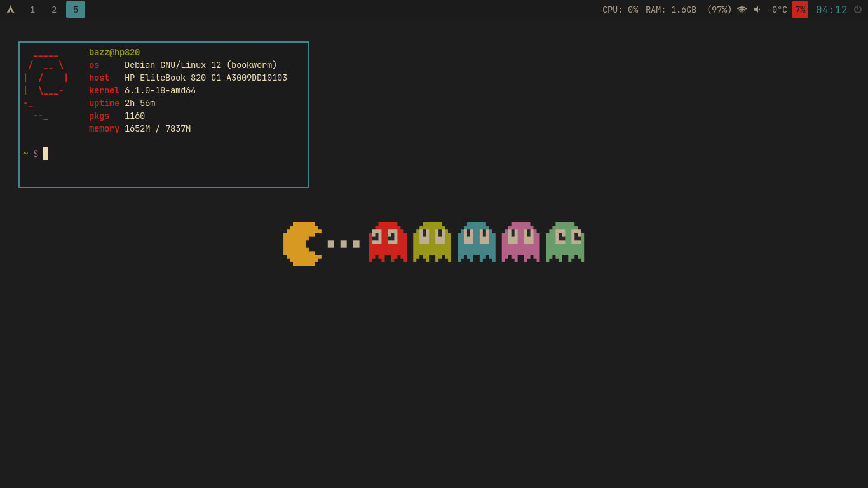Open the power menu icon
This screenshot has width=868, height=488.
[858, 10]
